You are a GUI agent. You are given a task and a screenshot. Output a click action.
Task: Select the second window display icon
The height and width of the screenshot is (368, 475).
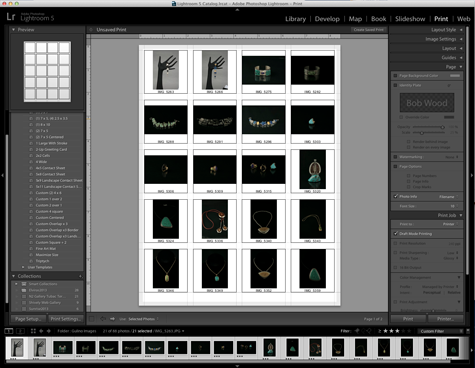click(20, 331)
